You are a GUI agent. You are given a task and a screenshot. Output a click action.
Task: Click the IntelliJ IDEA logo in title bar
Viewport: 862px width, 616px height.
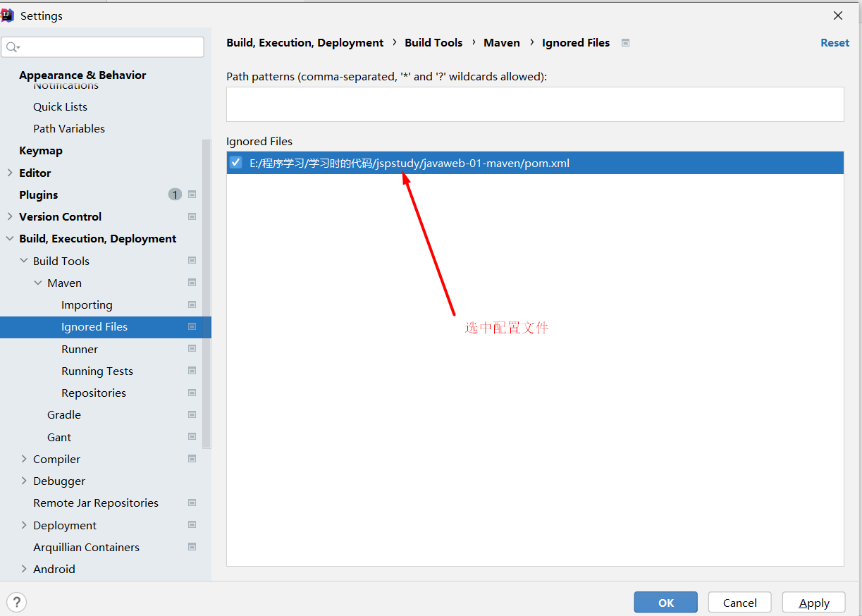(8, 16)
